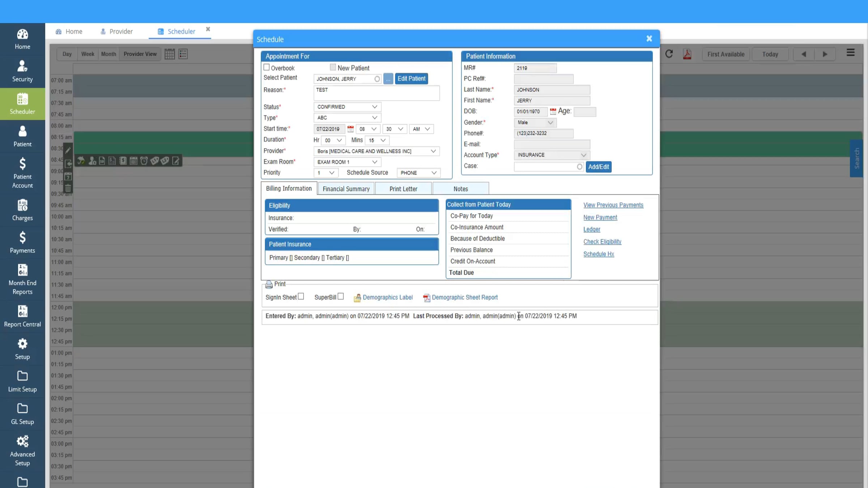Open the hamburger menu in scheduler toolbar
Image resolution: width=868 pixels, height=488 pixels.
[x=851, y=53]
